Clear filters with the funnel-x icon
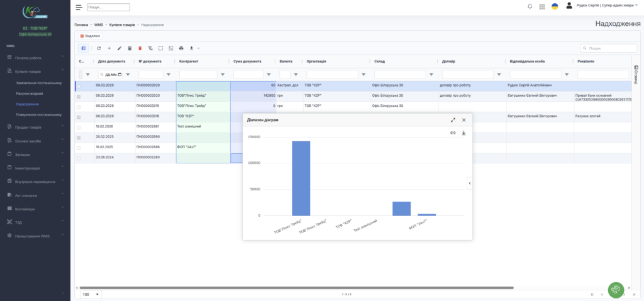Screen dimensions: 644x301 (x=150, y=48)
